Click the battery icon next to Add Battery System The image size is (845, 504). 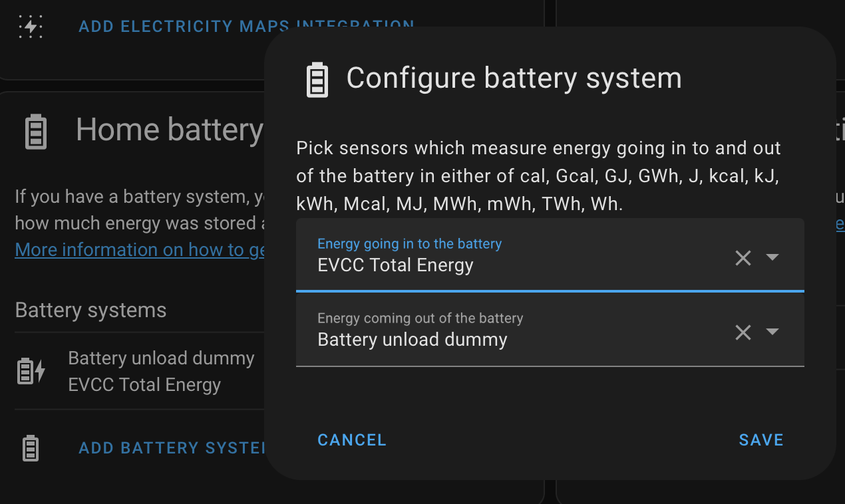[31, 447]
